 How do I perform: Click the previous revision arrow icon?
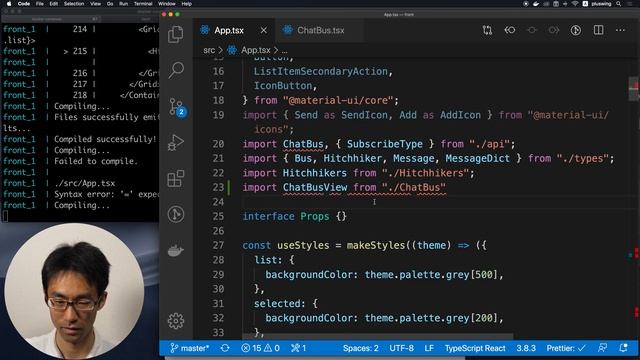(510, 30)
